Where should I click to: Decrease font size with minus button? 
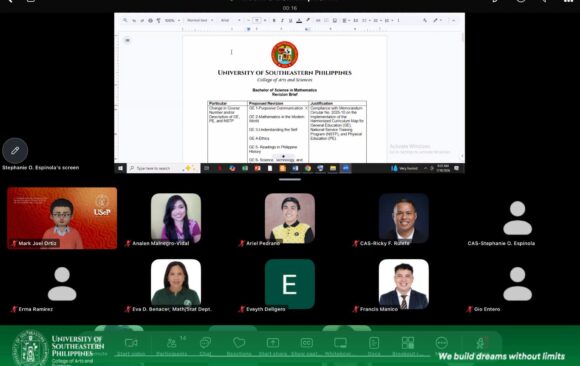click(249, 20)
